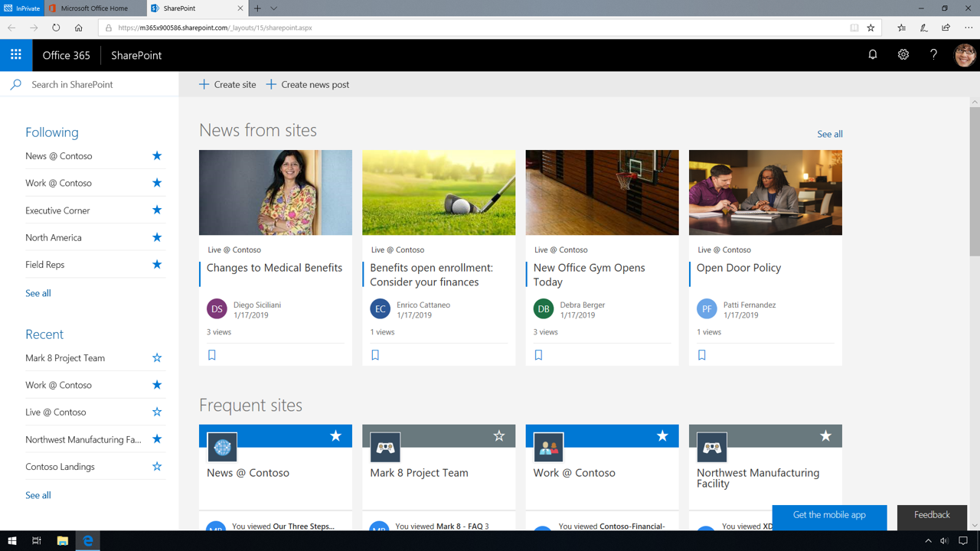This screenshot has width=980, height=551.
Task: Click Diego Siciliani's DS avatar
Action: (x=217, y=309)
